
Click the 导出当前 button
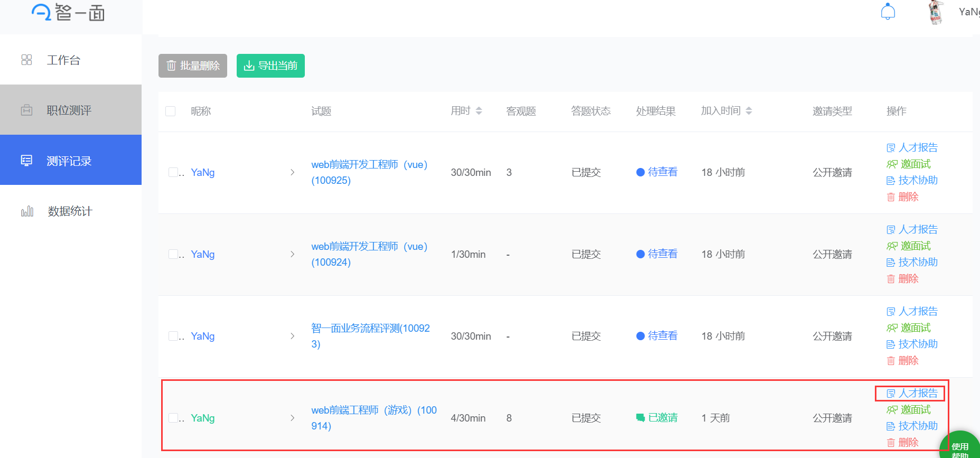coord(270,66)
